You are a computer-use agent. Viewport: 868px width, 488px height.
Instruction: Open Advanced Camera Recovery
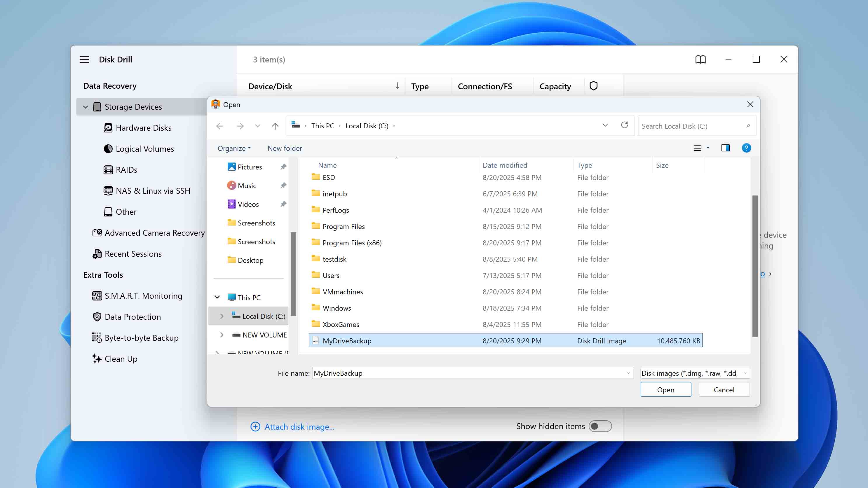pyautogui.click(x=154, y=233)
